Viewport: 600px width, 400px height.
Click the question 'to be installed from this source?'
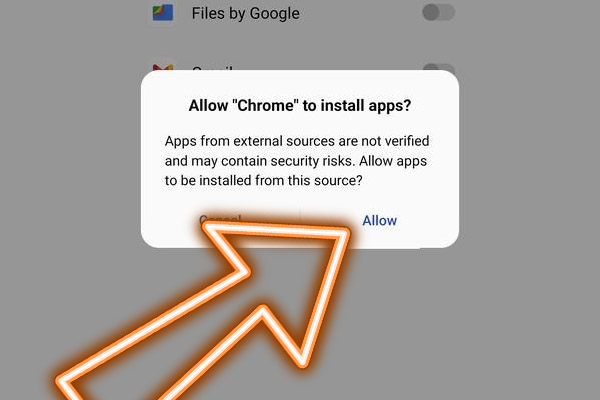(x=264, y=180)
